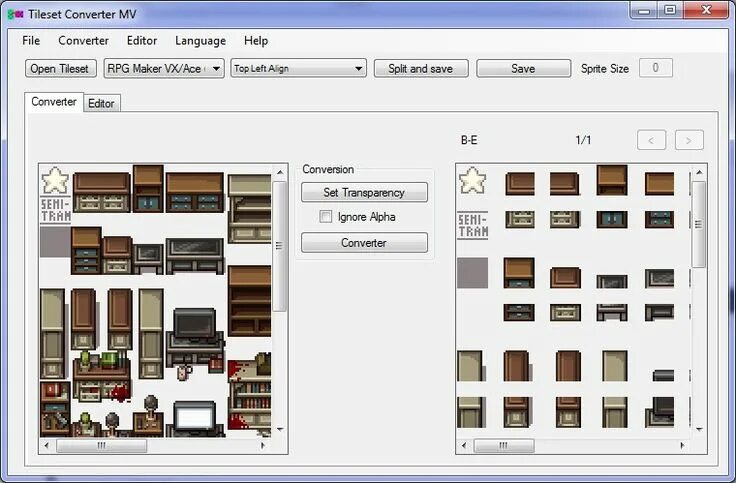
Task: Select the Converter tab
Action: 54,102
